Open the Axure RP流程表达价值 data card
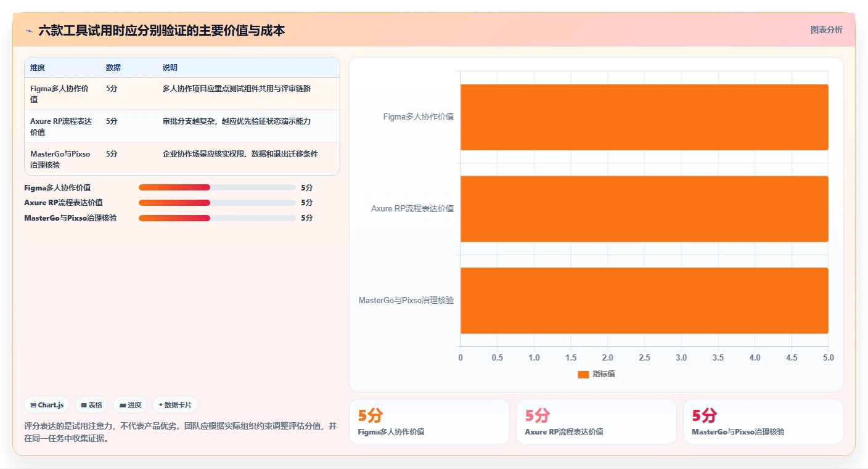868x469 pixels. (x=596, y=422)
